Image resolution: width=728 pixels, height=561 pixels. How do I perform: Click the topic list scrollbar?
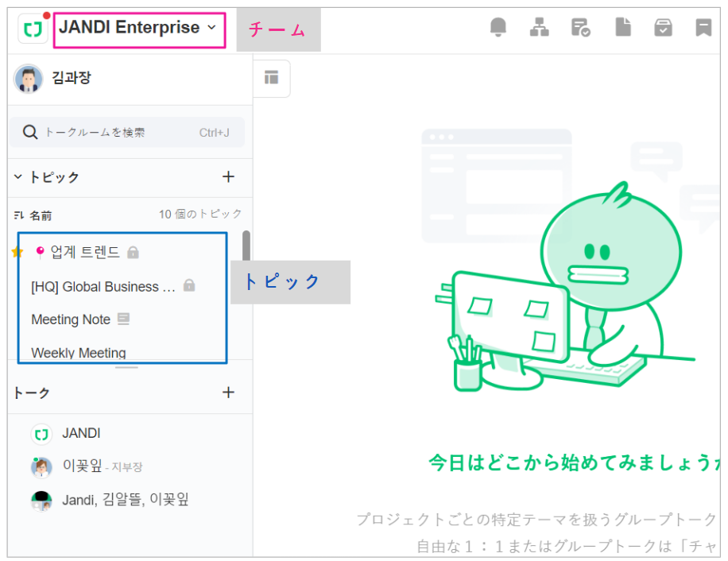point(246,246)
